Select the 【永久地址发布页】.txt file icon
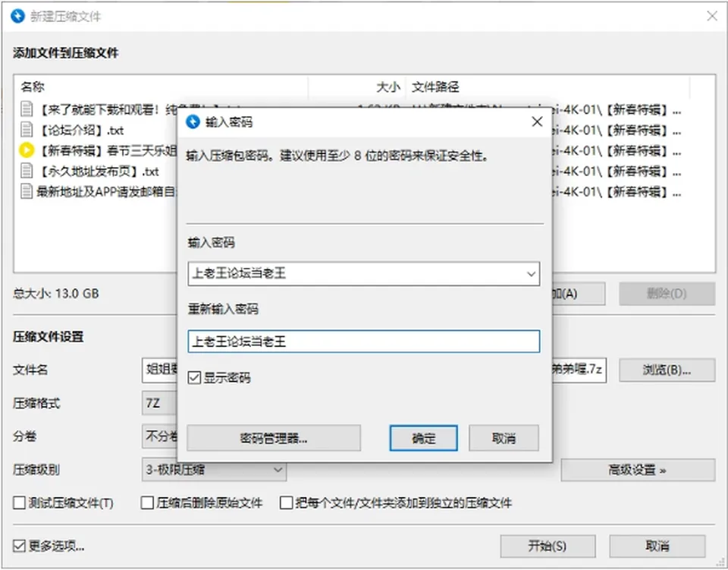This screenshot has height=570, width=728. click(27, 171)
